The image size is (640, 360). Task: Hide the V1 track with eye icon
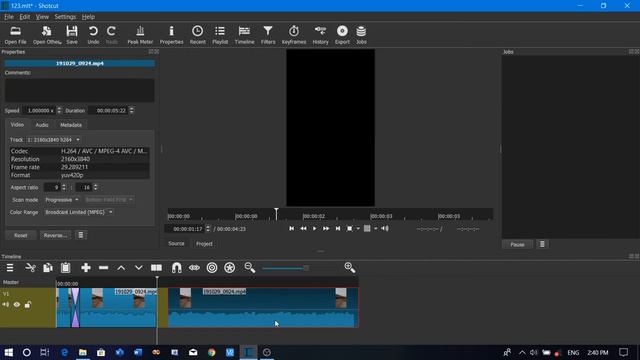17,304
